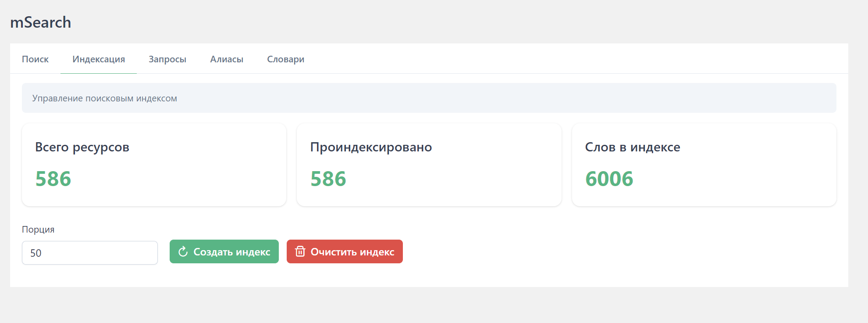Viewport: 868px width, 323px height.
Task: Go to the Алиасы tab
Action: click(227, 59)
